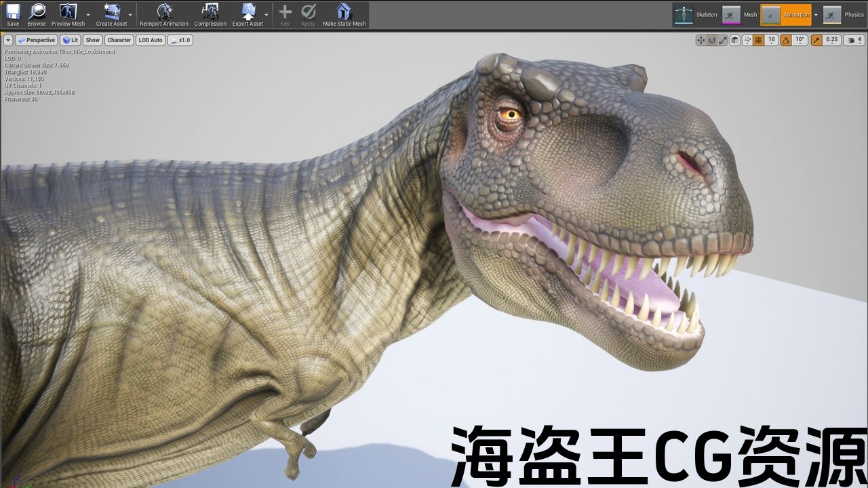Open the Compression settings icon
This screenshot has width=868, height=488.
210,14
